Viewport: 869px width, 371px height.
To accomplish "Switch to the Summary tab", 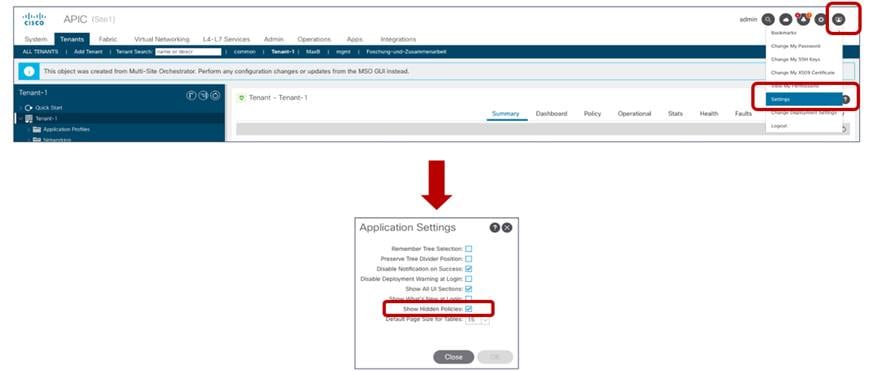I will click(505, 114).
